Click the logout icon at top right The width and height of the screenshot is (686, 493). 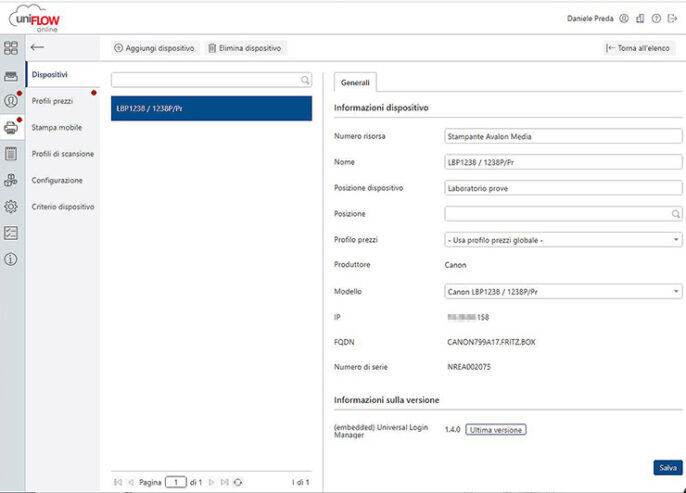pyautogui.click(x=672, y=18)
